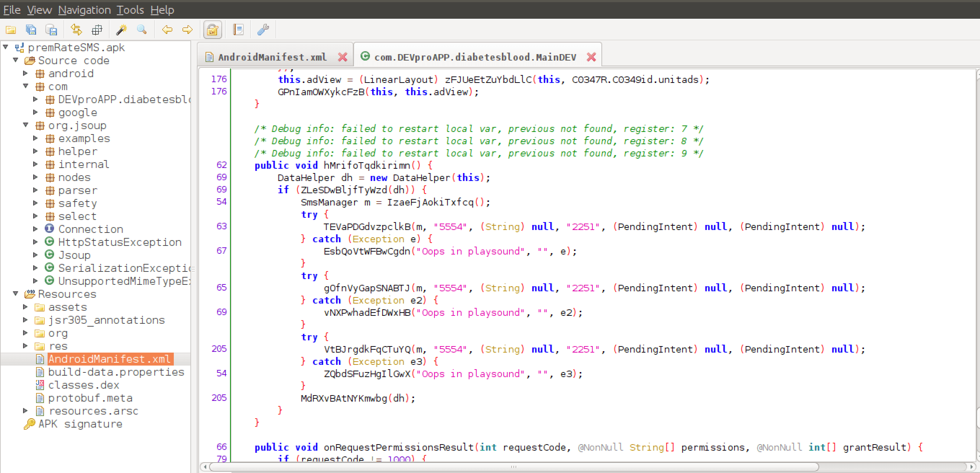The width and height of the screenshot is (980, 473).
Task: Expand the google package
Action: [35, 112]
